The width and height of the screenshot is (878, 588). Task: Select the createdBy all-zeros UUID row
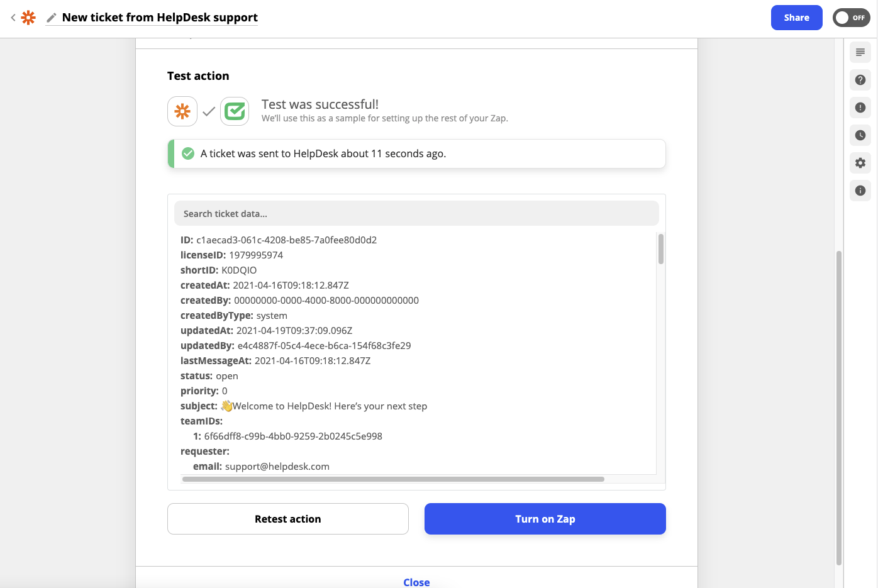[299, 301]
